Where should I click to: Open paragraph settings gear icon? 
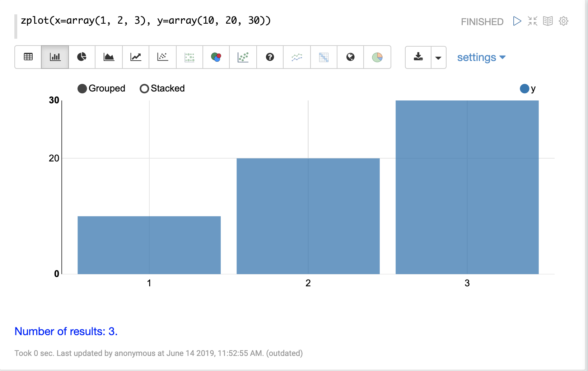[564, 21]
